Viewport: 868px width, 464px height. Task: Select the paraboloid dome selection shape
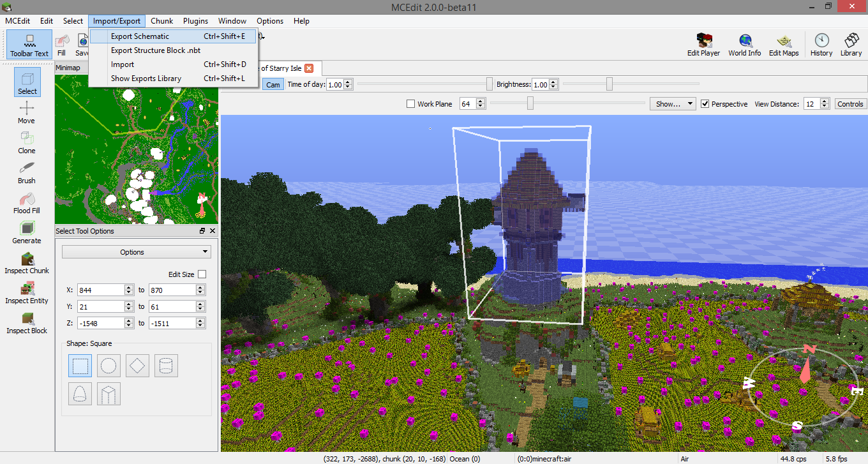80,394
